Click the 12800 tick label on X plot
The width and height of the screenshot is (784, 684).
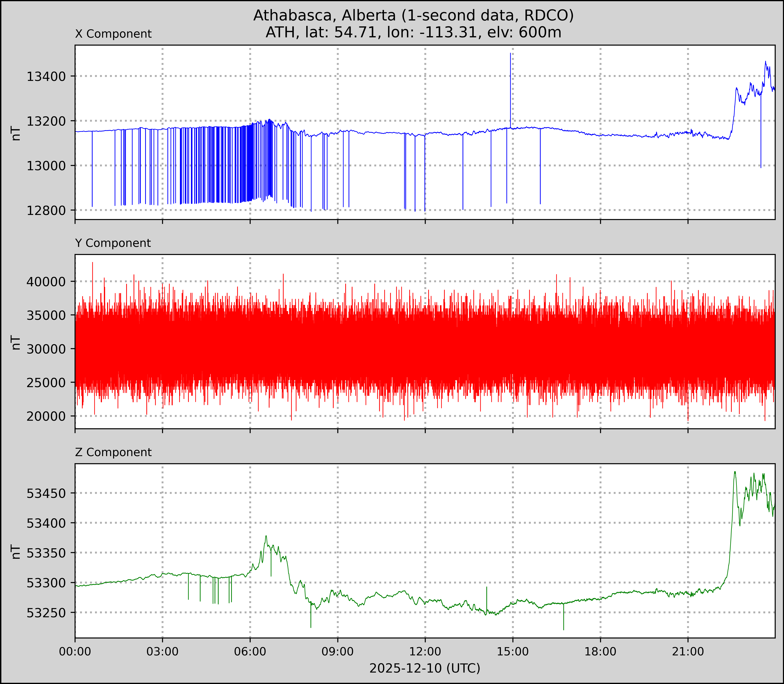pyautogui.click(x=46, y=211)
